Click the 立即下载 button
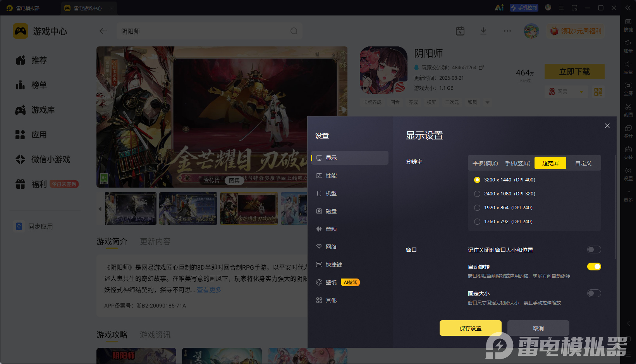Image resolution: width=636 pixels, height=364 pixels. 574,72
